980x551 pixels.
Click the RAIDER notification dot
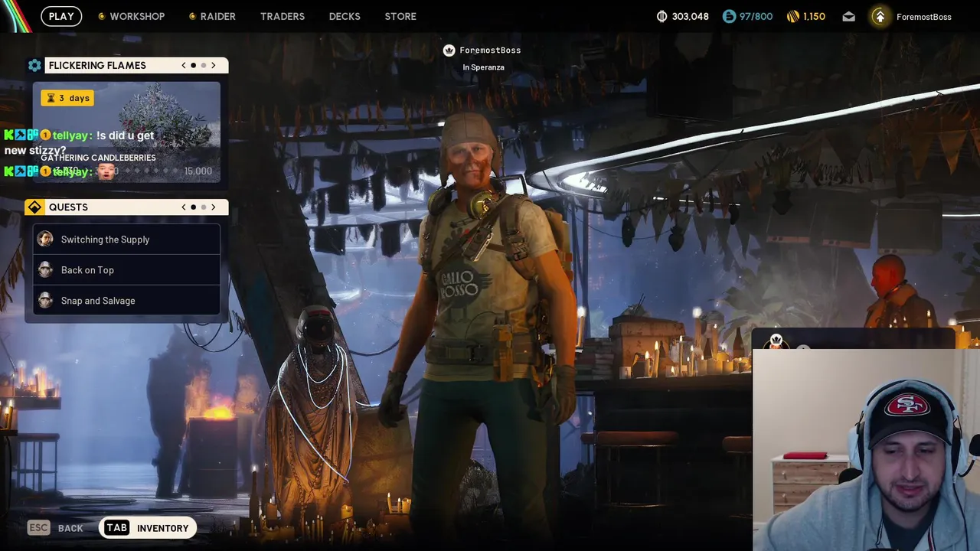click(x=192, y=16)
